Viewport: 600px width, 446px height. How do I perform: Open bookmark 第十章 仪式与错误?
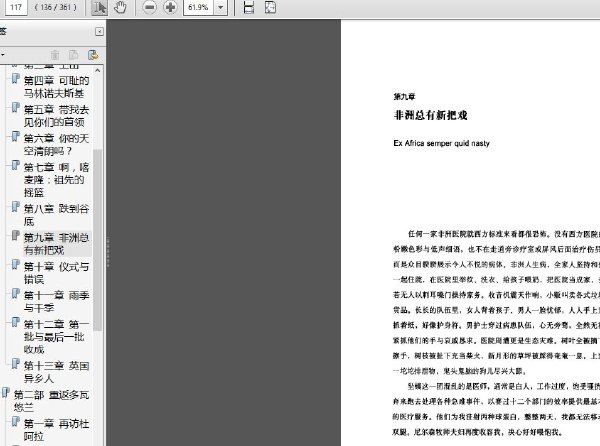56,273
